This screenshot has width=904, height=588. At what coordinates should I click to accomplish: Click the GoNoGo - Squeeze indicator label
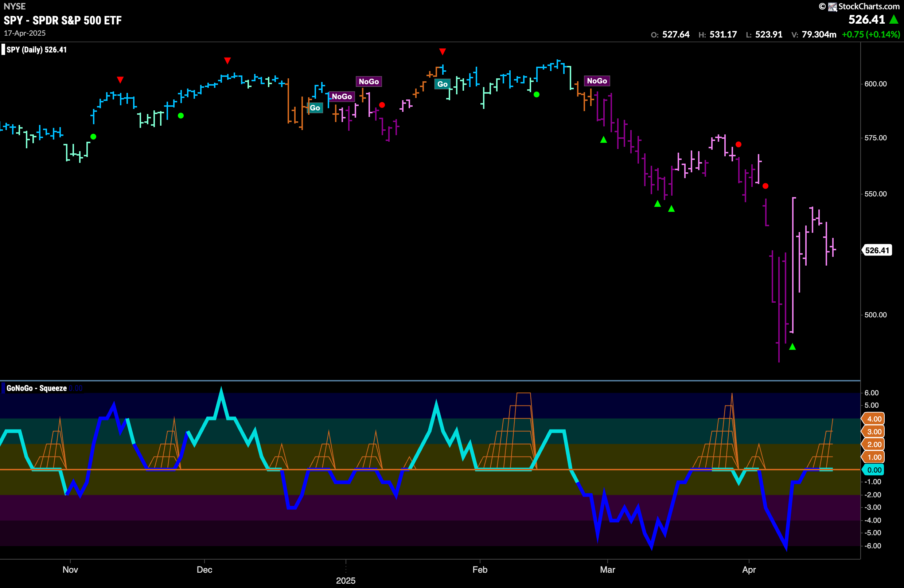pos(36,388)
